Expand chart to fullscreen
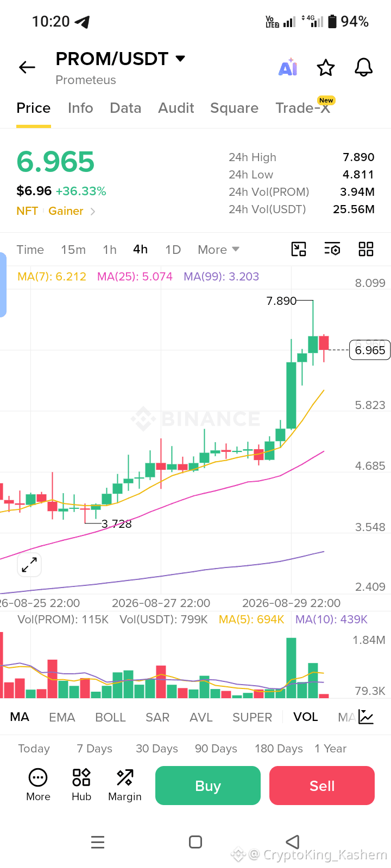Screen dimensions: 391x868 click(29, 565)
